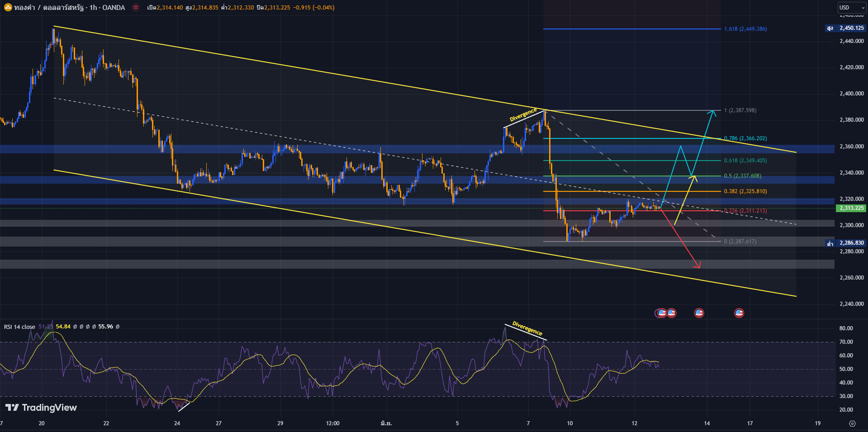868x432 pixels.
Task: Click the high price label 2,450.125
Action: 851,28
